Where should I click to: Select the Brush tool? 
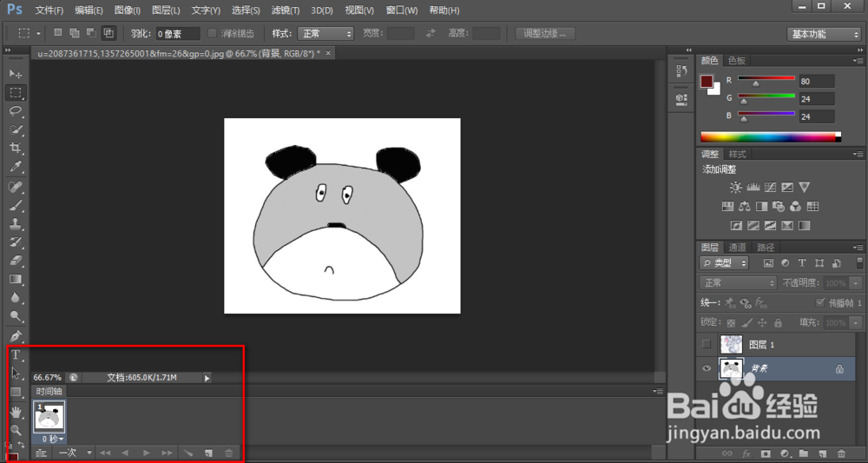(x=16, y=206)
